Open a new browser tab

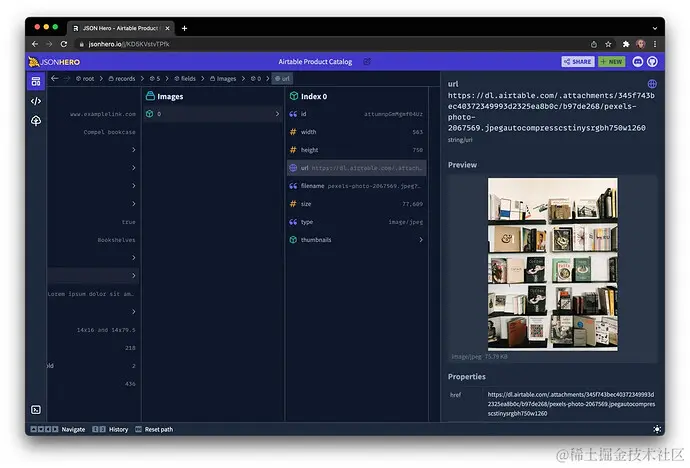pos(184,28)
